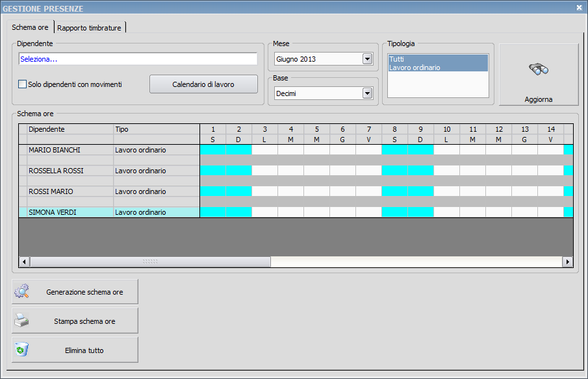Click the gear magnifier icon for Generazione schema ore
Screen dimensions: 588x379
click(21, 291)
